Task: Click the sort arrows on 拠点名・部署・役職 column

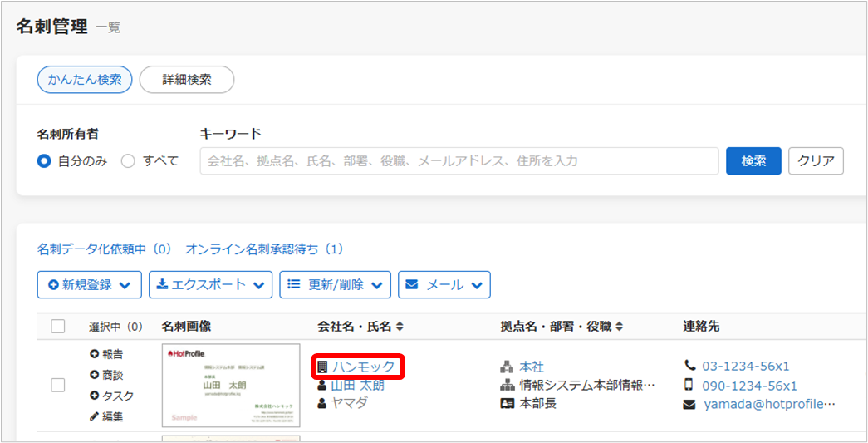Action: tap(619, 327)
